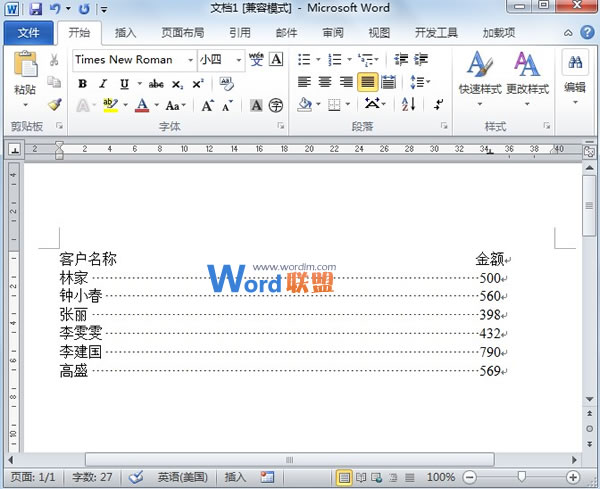Redo the action in the quick access toolbar

pyautogui.click(x=84, y=8)
